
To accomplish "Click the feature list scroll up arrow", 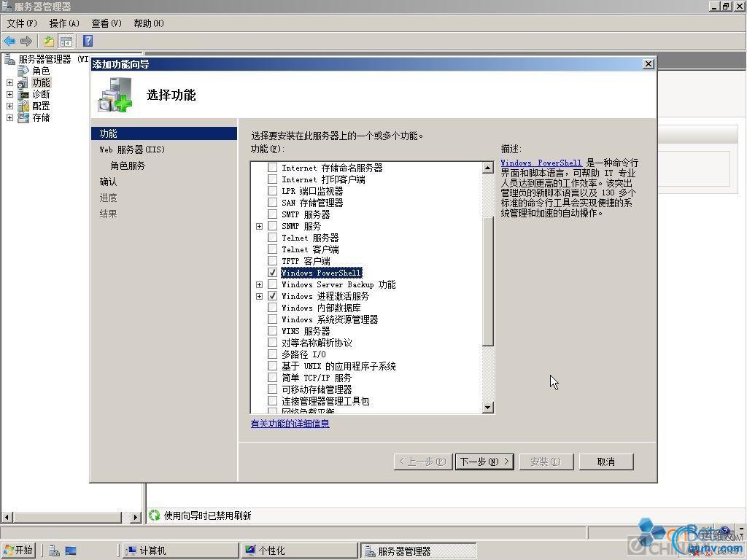I will tap(488, 168).
